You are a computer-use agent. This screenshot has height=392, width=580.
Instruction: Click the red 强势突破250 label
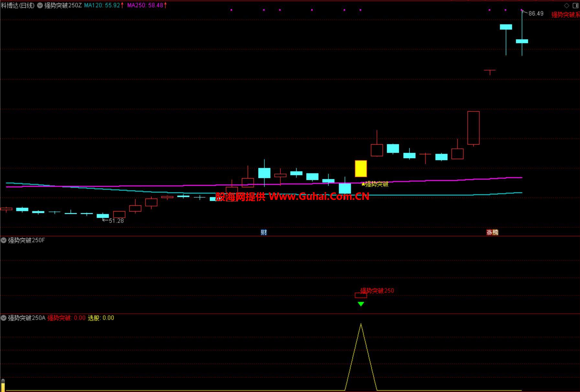[377, 290]
